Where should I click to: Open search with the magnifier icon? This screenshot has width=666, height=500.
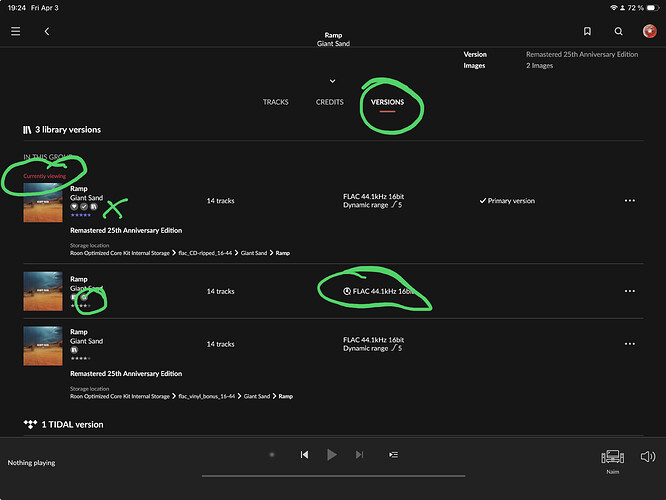[x=618, y=31]
